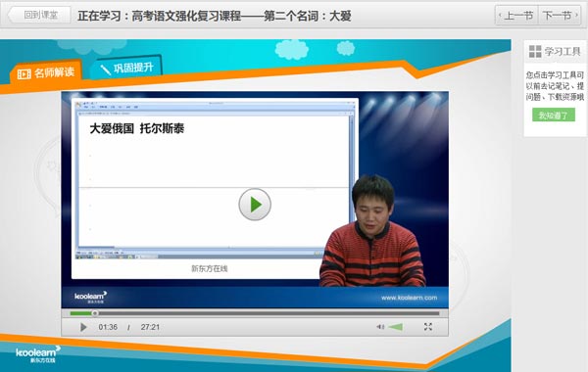The image size is (588, 372).
Task: Adjust the green volume slider
Action: 396,327
